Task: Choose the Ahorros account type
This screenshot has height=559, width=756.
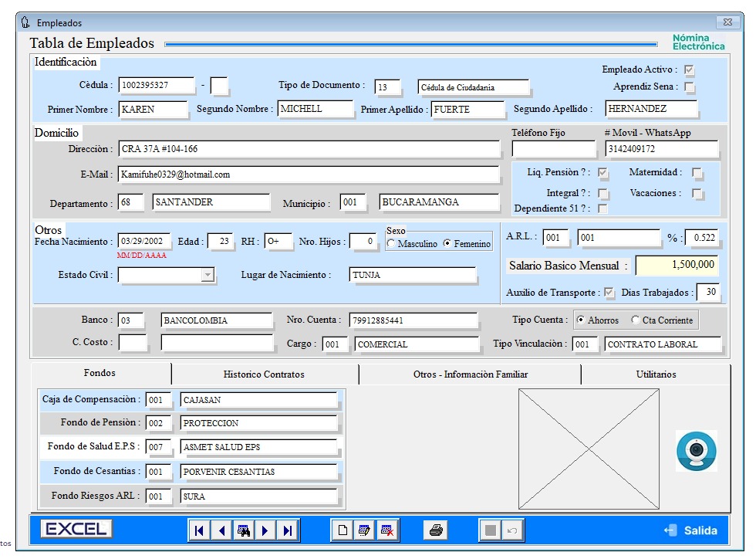Action: point(581,320)
